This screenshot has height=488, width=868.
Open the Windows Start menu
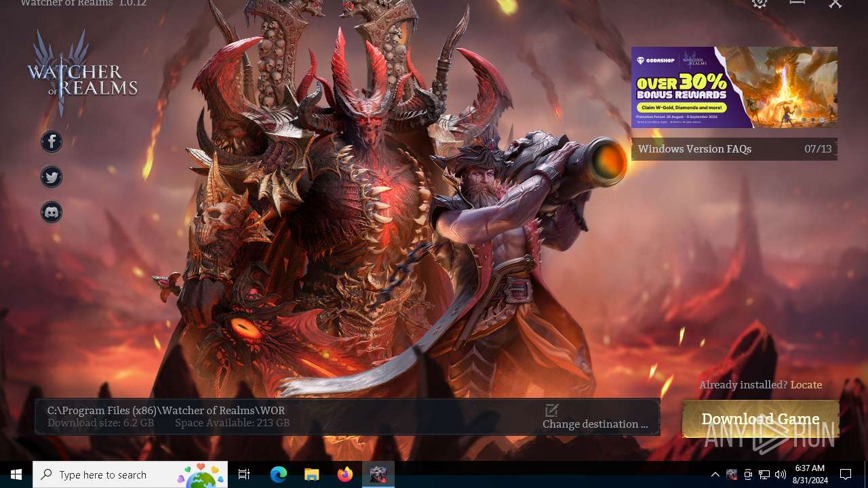click(x=16, y=474)
